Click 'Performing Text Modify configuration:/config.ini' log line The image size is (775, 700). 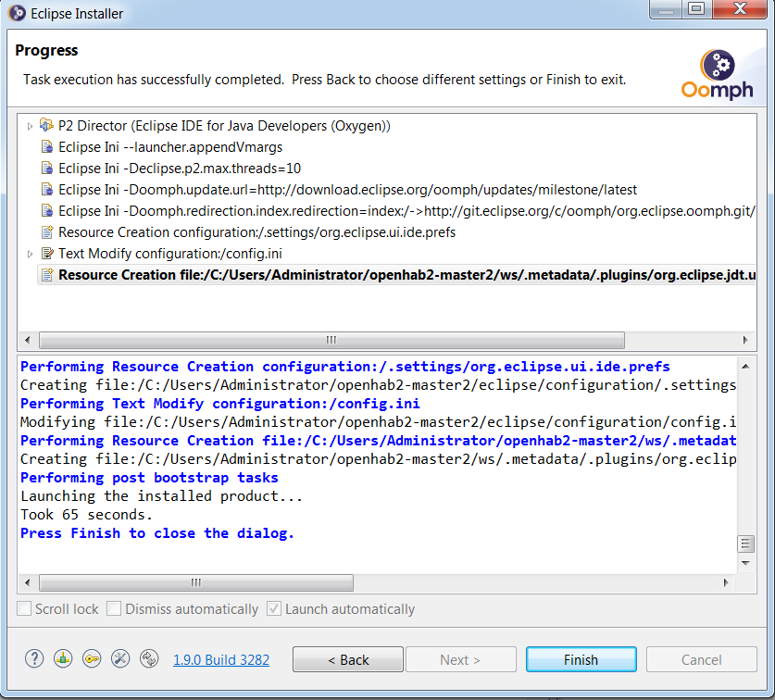pos(220,404)
